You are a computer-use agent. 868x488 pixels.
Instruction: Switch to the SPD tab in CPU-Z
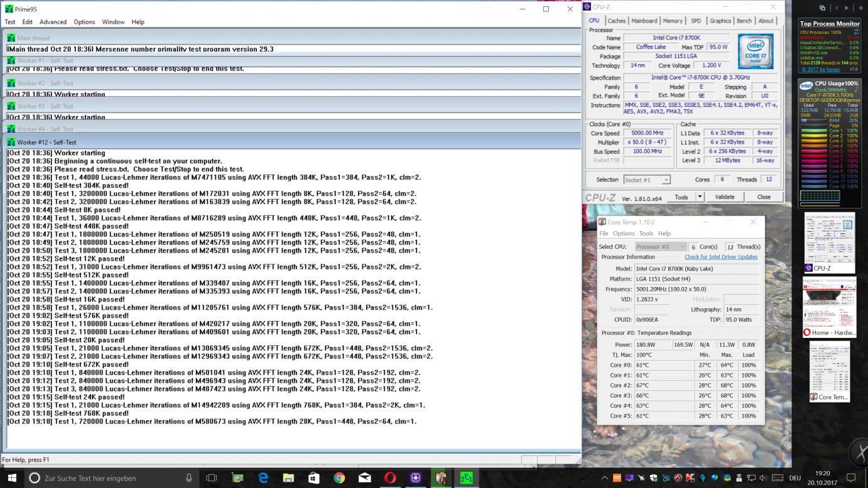(696, 21)
